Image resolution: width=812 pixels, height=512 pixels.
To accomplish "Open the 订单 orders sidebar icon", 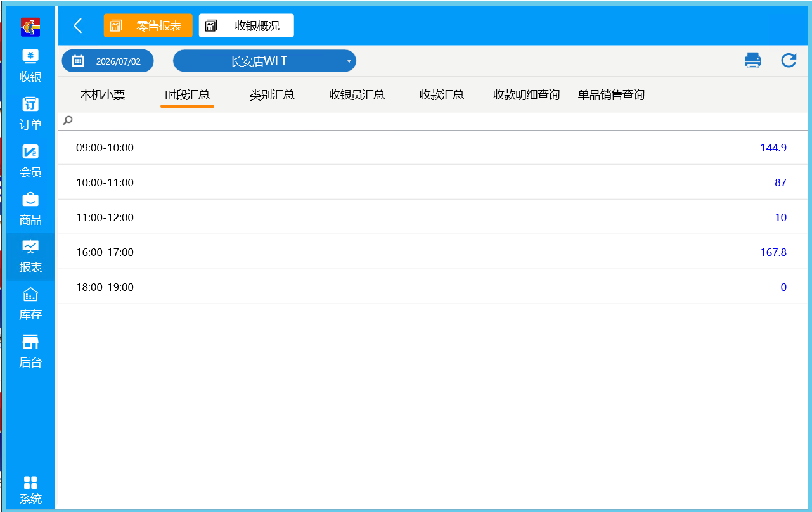I will coord(30,114).
